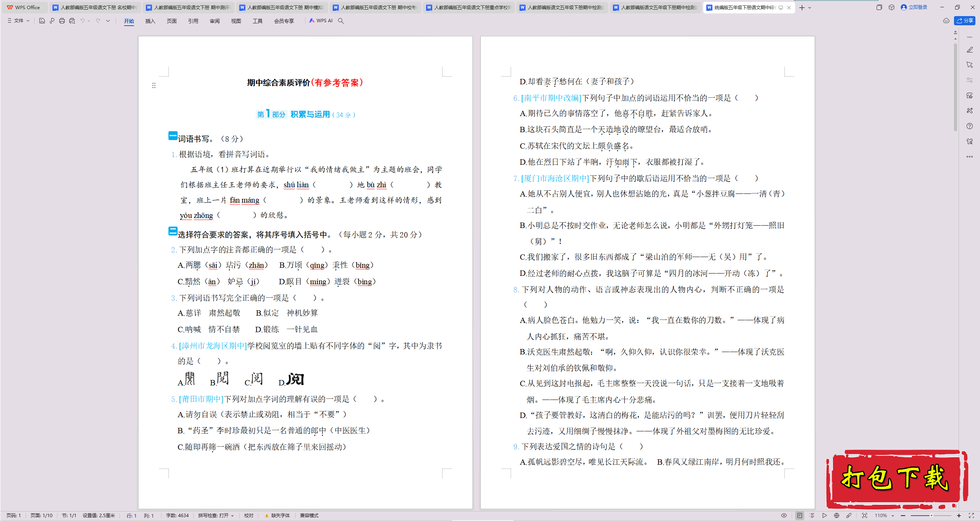
Task: Click the export-to-PDF icon beside Save
Action: [x=52, y=21]
